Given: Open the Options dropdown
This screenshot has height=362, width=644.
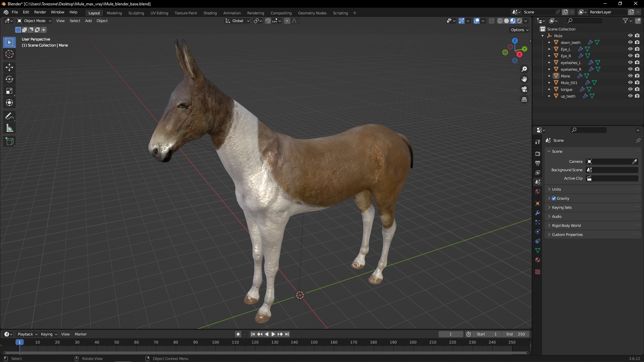Looking at the screenshot, I should pyautogui.click(x=520, y=30).
